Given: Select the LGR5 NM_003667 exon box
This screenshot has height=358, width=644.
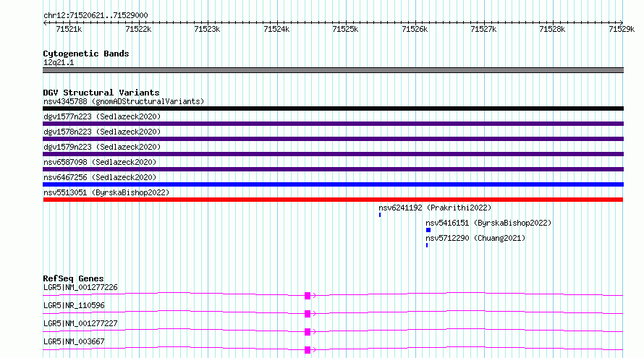Looking at the screenshot, I should point(308,350).
